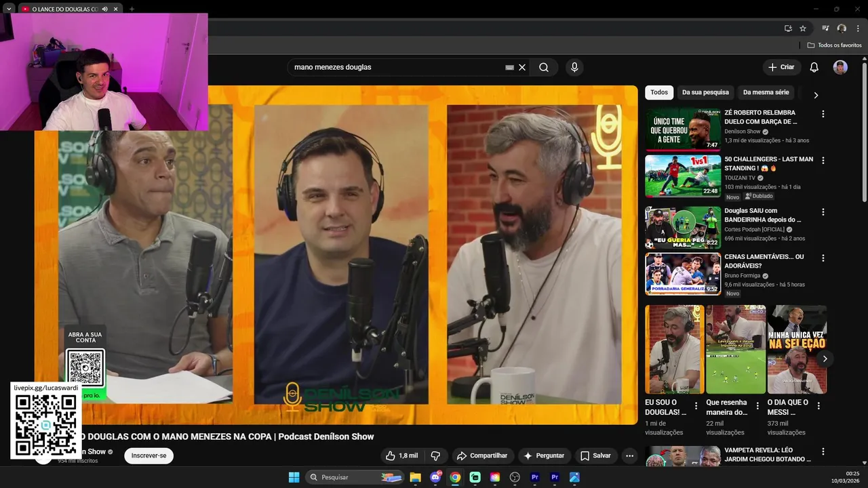
Task: Select the Todos filter chip
Action: point(659,92)
